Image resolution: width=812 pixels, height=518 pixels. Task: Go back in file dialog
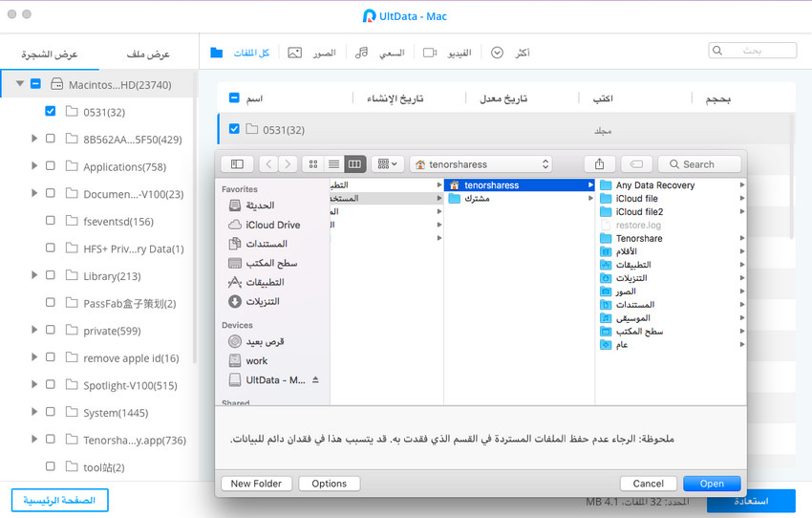(268, 164)
